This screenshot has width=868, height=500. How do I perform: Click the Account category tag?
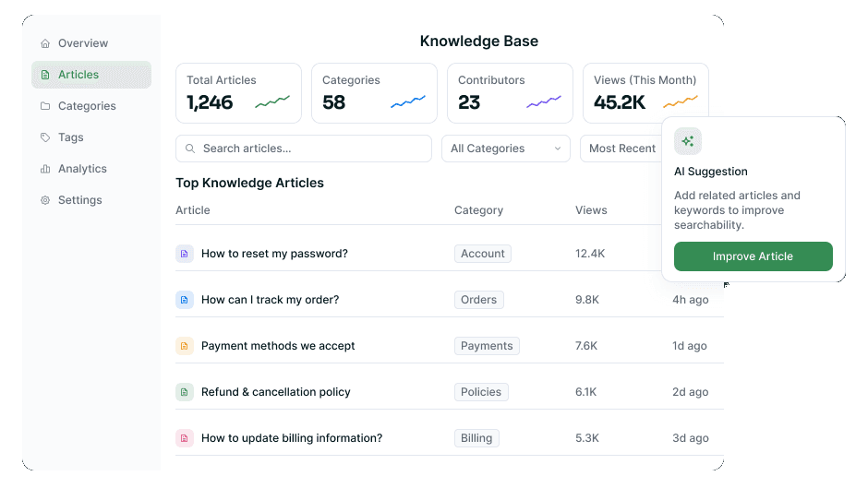(x=483, y=254)
